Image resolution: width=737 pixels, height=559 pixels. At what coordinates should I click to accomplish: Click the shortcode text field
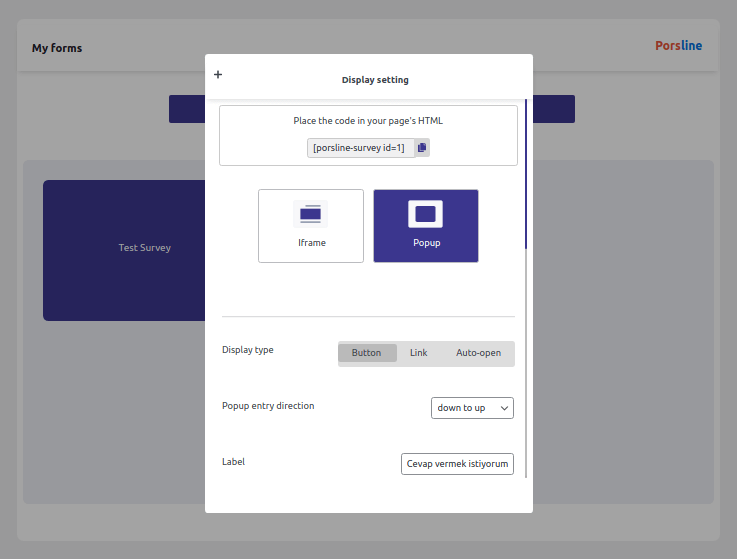[x=361, y=148]
